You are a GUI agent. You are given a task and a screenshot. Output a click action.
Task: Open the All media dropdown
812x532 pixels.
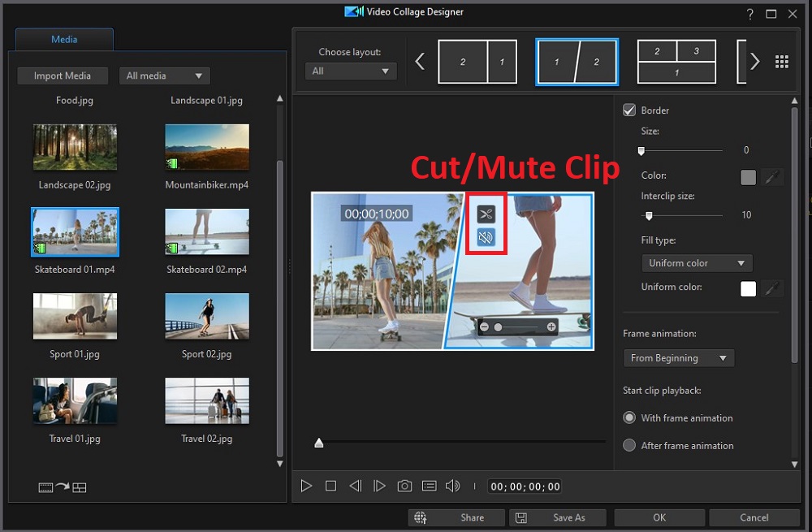tap(164, 76)
